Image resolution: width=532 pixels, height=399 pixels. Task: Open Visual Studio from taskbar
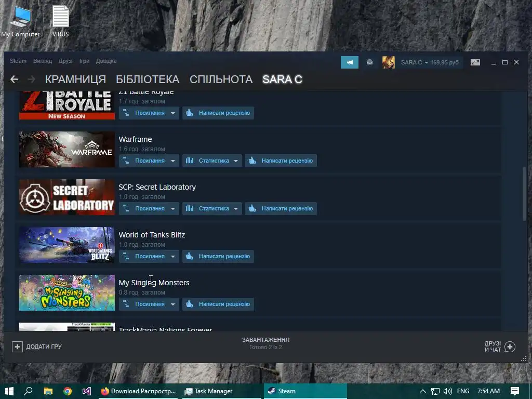click(87, 391)
